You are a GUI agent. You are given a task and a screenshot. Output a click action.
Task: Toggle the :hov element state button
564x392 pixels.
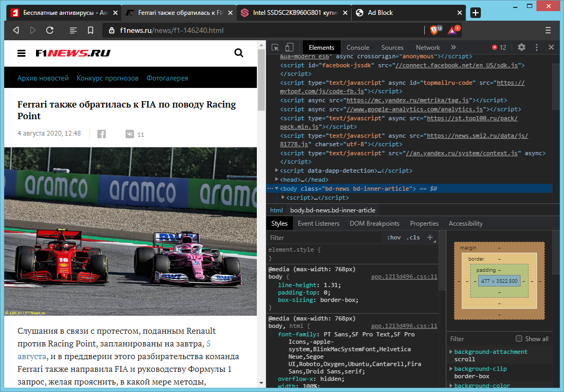pos(393,238)
